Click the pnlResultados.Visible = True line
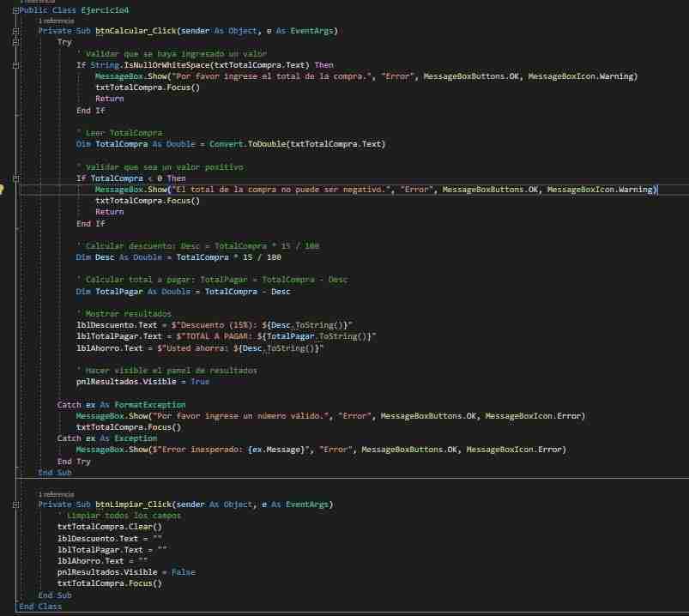This screenshot has width=689, height=616. (x=142, y=381)
